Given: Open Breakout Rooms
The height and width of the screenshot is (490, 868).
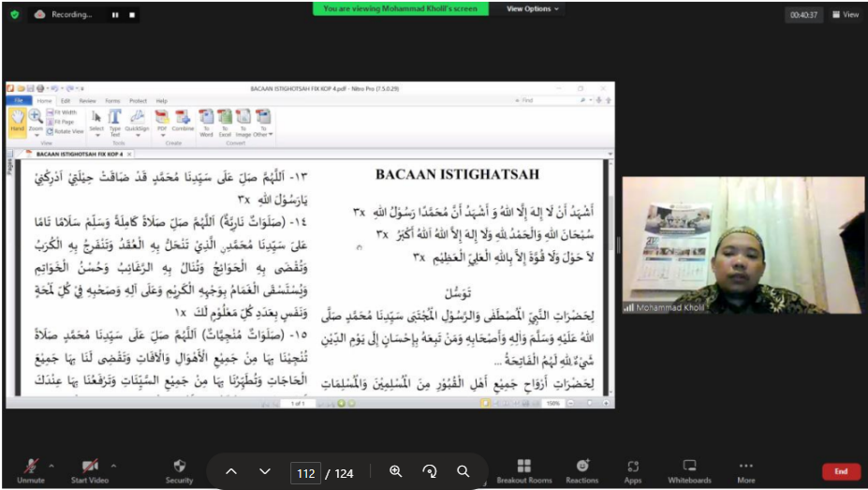Looking at the screenshot, I should 524,469.
